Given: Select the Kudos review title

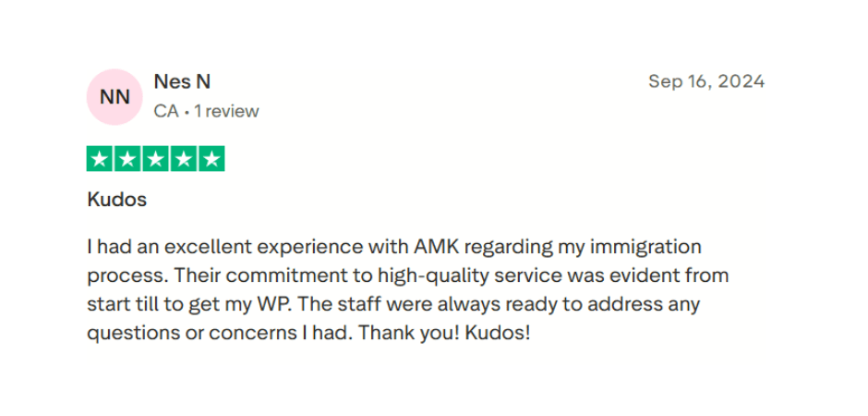Looking at the screenshot, I should (116, 199).
